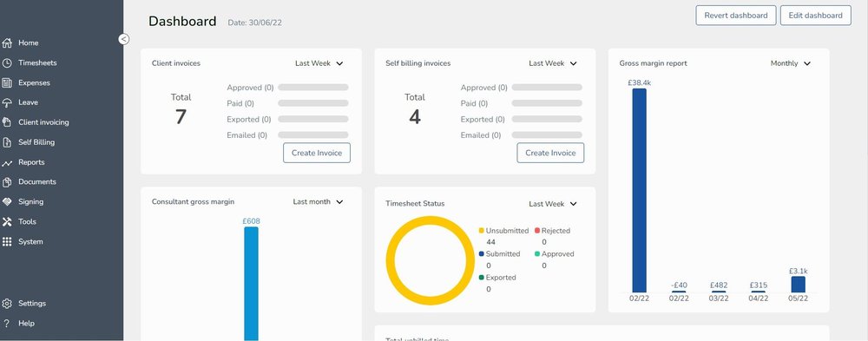Click the Approved teal legend swatch
Viewport: 868px width, 341px height.
point(537,254)
